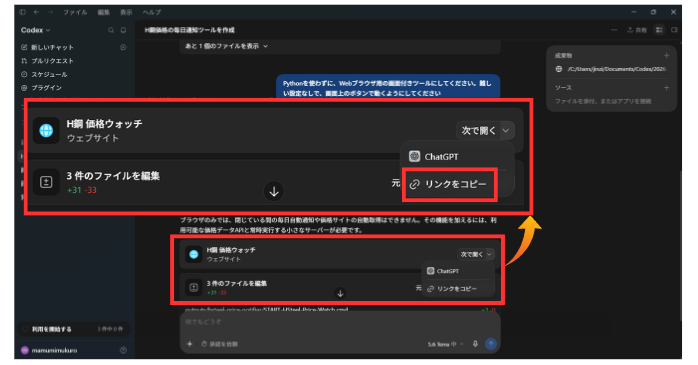Screen dimensions: 698x365
Task: Click the search icon in Codex sidebar
Action: click(x=111, y=30)
